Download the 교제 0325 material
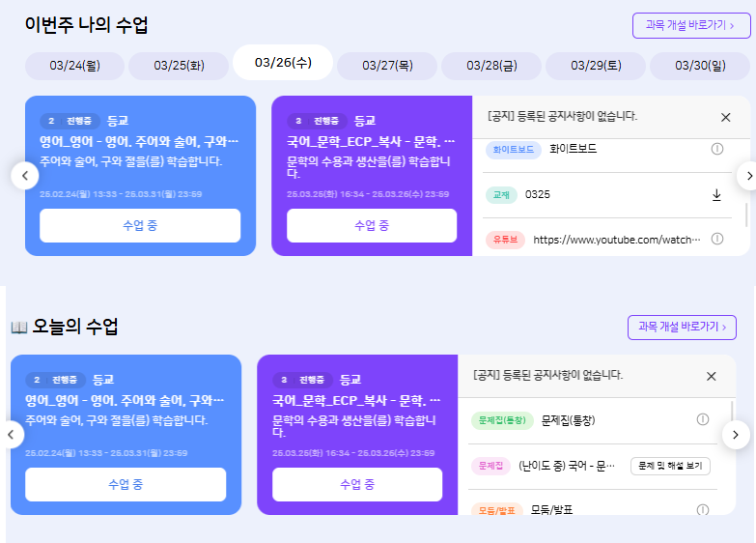Viewport: 756px width, 543px height. pyautogui.click(x=716, y=195)
